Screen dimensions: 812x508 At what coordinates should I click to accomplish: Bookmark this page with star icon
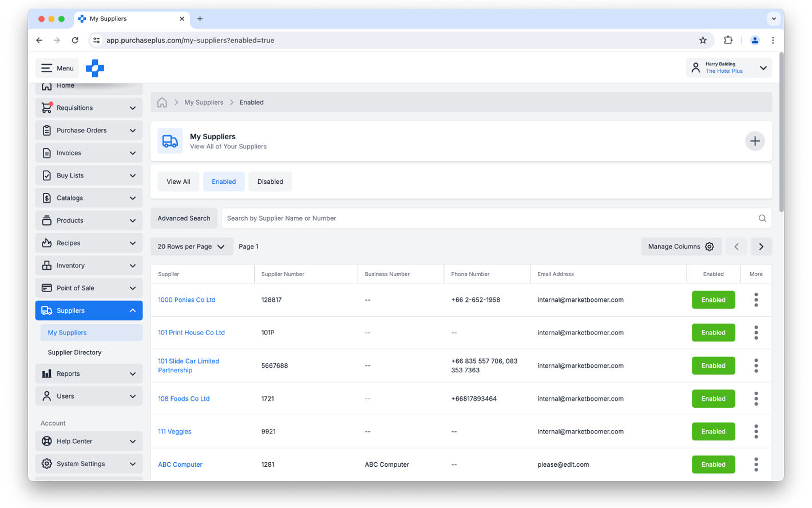(703, 40)
